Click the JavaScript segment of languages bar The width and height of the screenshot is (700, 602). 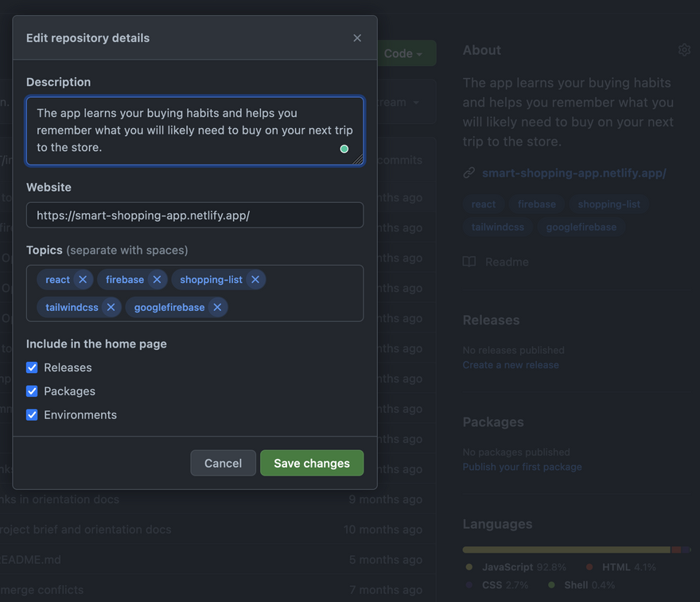pyautogui.click(x=566, y=550)
